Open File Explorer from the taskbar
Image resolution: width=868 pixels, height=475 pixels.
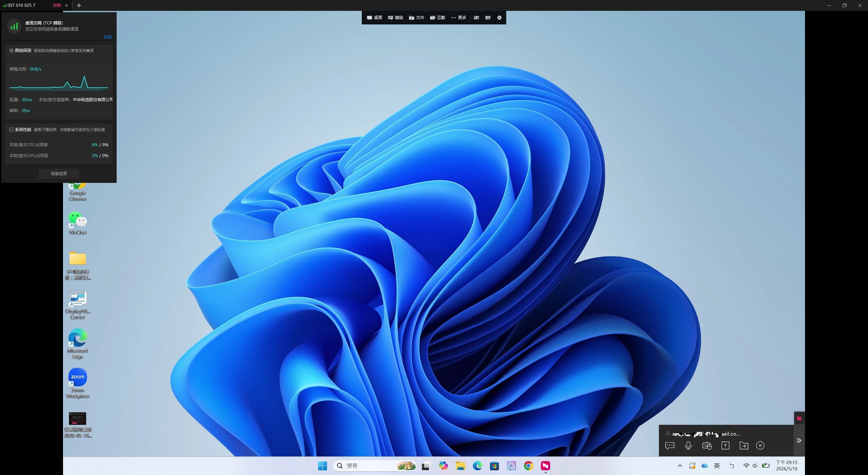pos(460,466)
